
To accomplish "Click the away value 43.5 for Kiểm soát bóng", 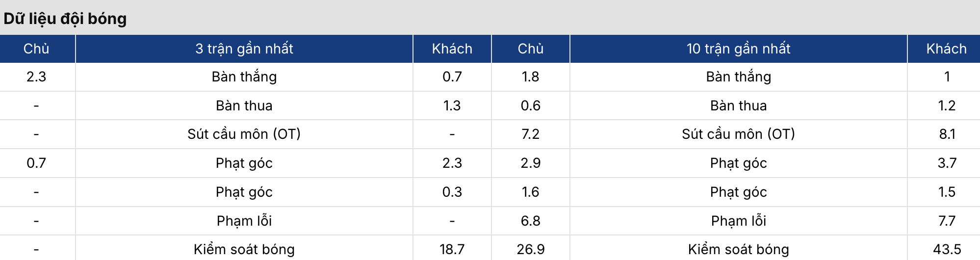I will click(947, 249).
